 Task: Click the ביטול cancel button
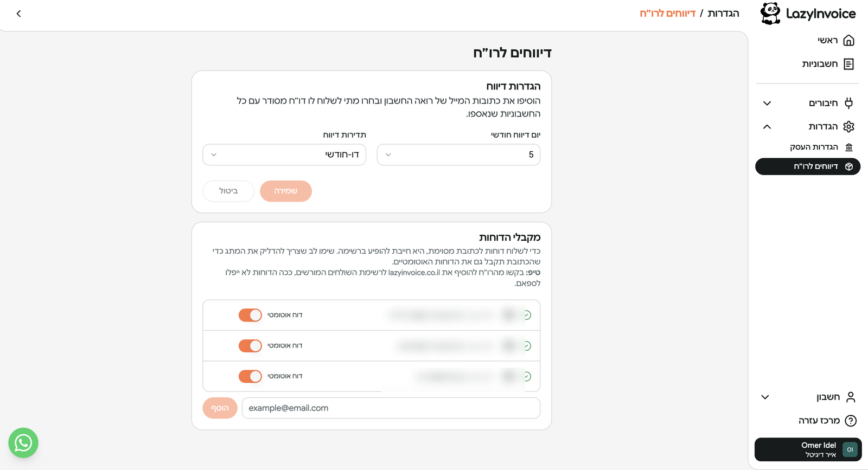tap(228, 191)
